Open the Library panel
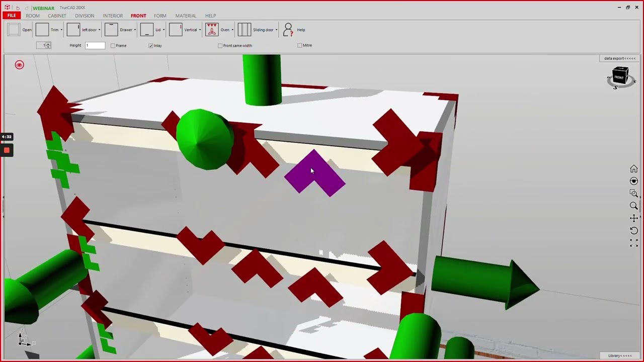Viewport: 644px width, 362px height. (620, 355)
